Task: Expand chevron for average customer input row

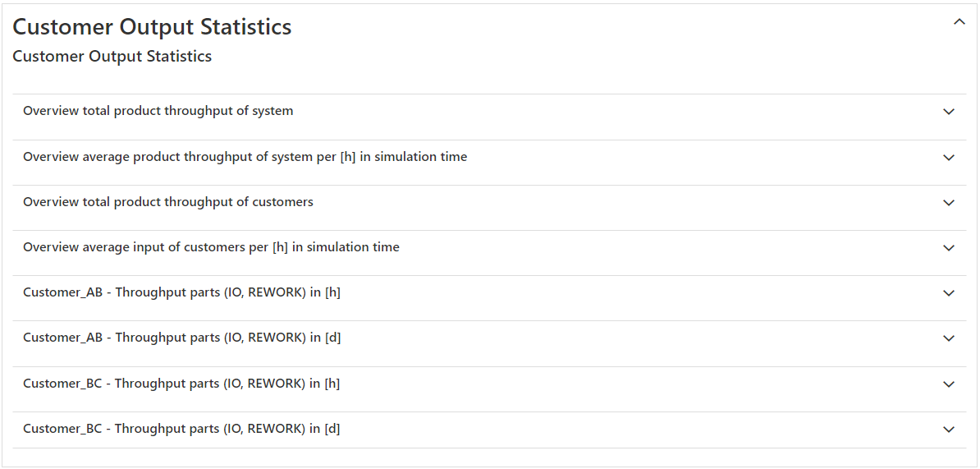Action: [949, 248]
